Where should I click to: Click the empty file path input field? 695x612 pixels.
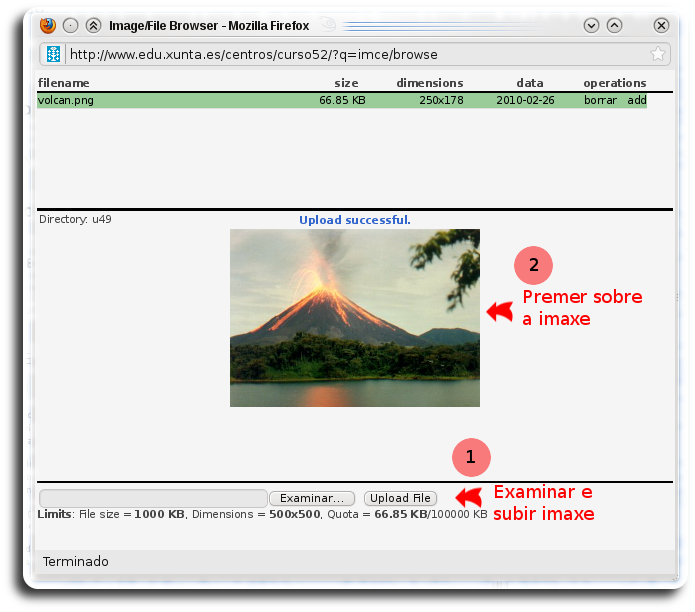click(152, 498)
